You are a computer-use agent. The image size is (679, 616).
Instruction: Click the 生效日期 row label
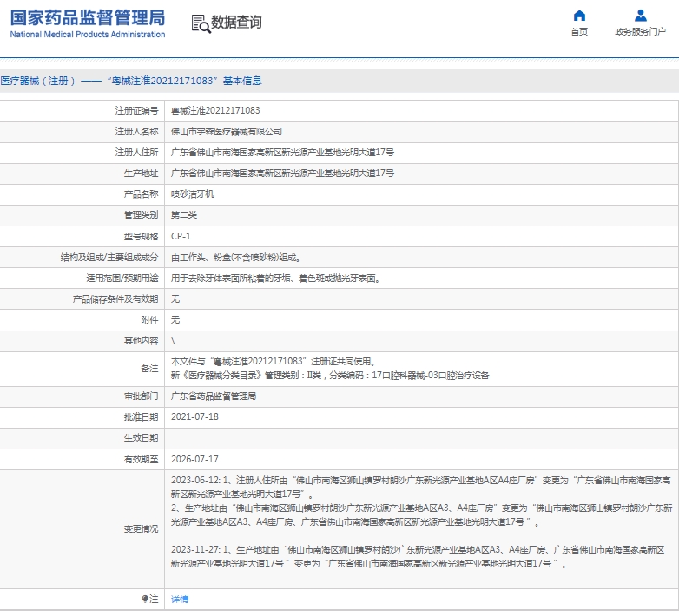[x=141, y=438]
